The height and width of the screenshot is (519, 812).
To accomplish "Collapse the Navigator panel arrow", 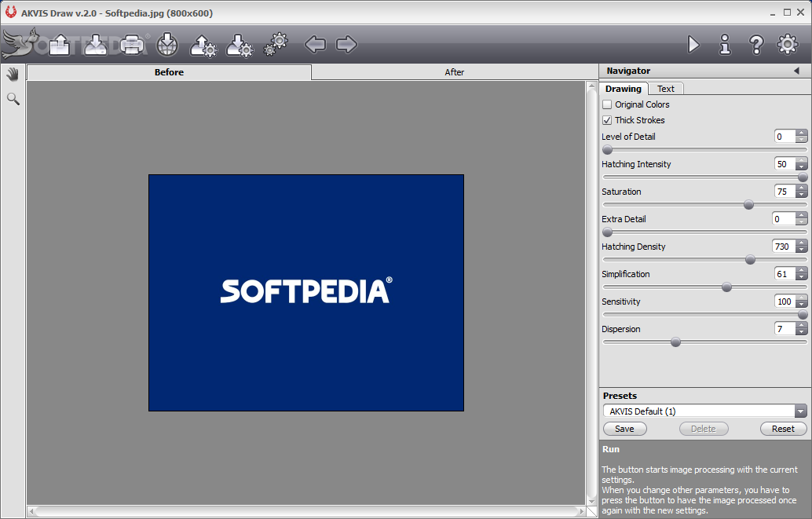I will (796, 71).
